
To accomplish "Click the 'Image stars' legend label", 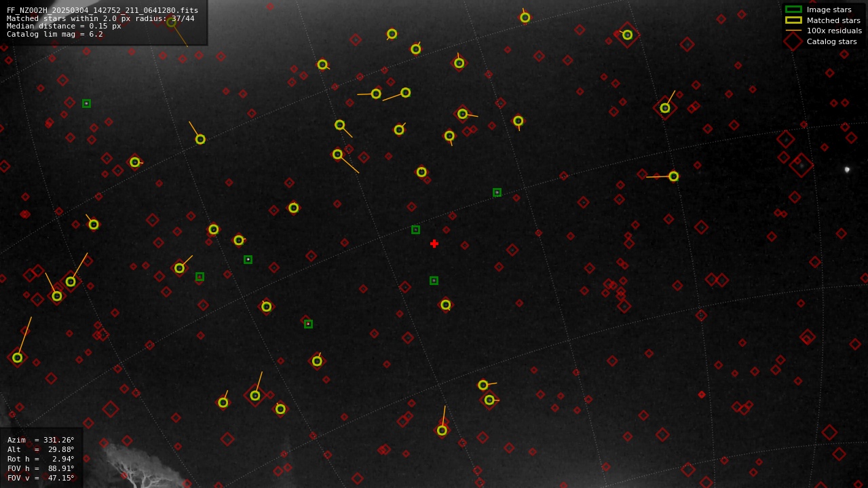I will click(829, 10).
